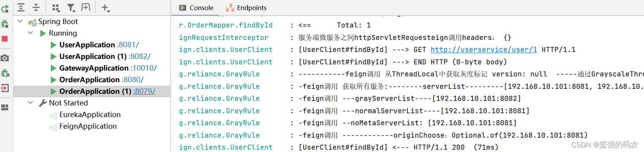Click the Open in New Tab icon
Viewport: 644px width, 152px height.
pyautogui.click(x=86, y=7)
